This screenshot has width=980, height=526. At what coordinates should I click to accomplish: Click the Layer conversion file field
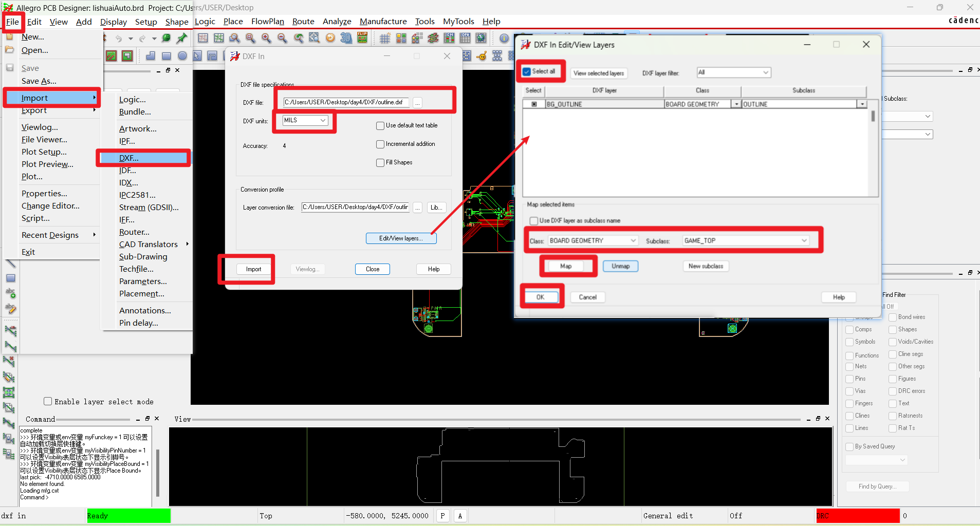point(356,208)
